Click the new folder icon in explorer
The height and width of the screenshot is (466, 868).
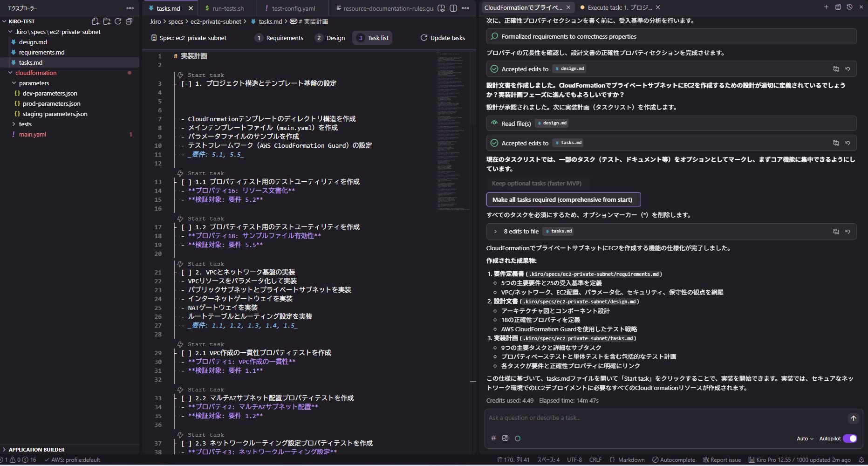(107, 21)
